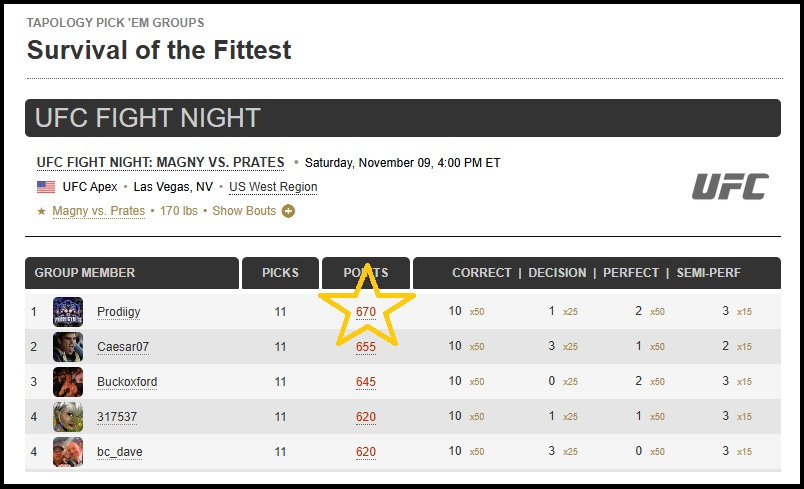The image size is (804, 489).
Task: Click the UFC logo
Action: pos(730,187)
